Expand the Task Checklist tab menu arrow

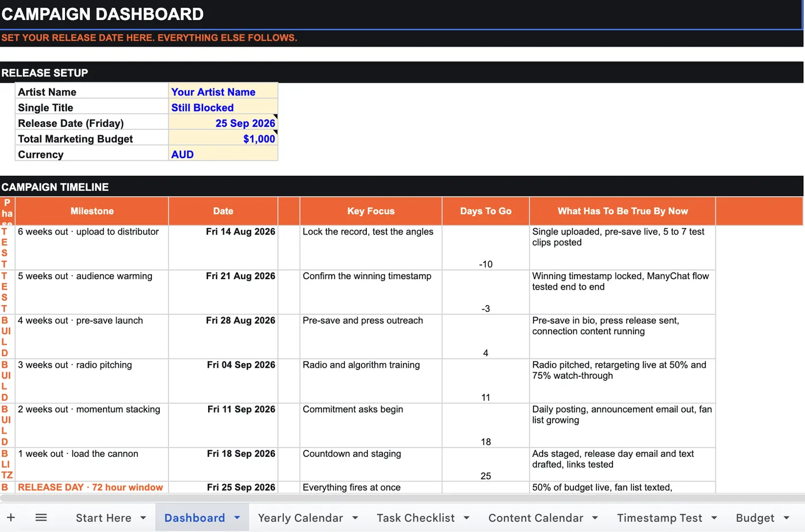click(x=466, y=518)
